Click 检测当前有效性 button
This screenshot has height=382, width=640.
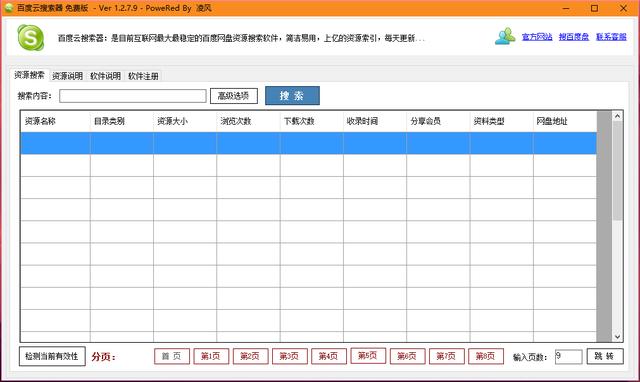coord(52,356)
